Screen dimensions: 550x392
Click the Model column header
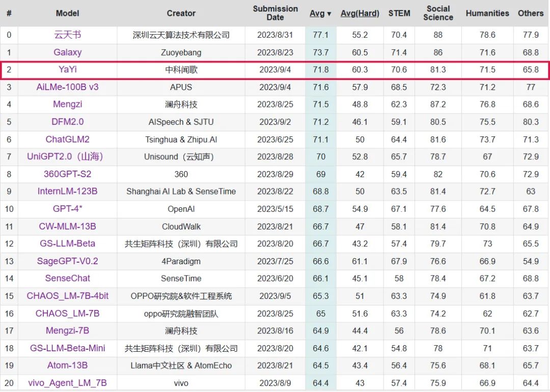[x=67, y=13]
